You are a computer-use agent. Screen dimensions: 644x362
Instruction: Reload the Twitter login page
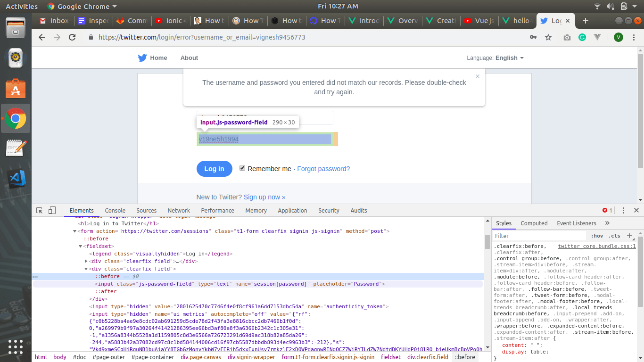point(72,37)
